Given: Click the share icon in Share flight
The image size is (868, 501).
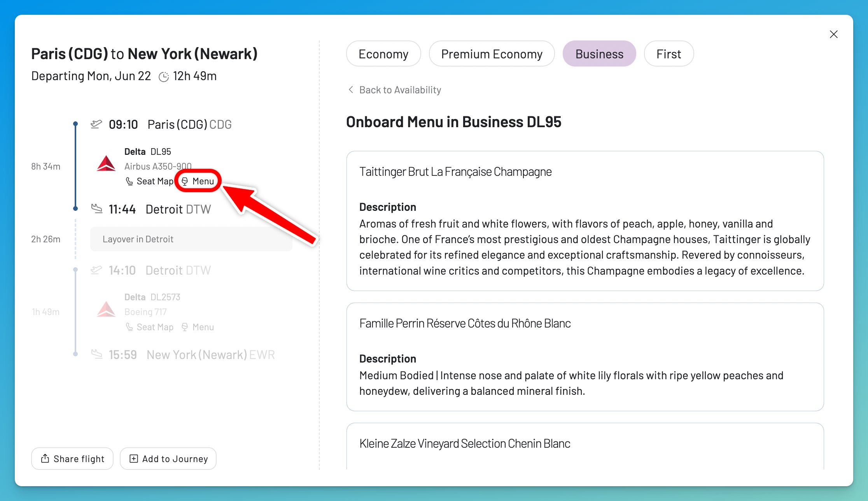Looking at the screenshot, I should pos(45,459).
